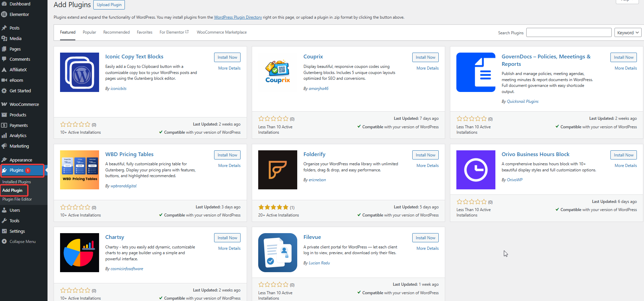644x301 pixels.
Task: Install the Orivo Business Hours Block plugin
Action: (x=624, y=155)
